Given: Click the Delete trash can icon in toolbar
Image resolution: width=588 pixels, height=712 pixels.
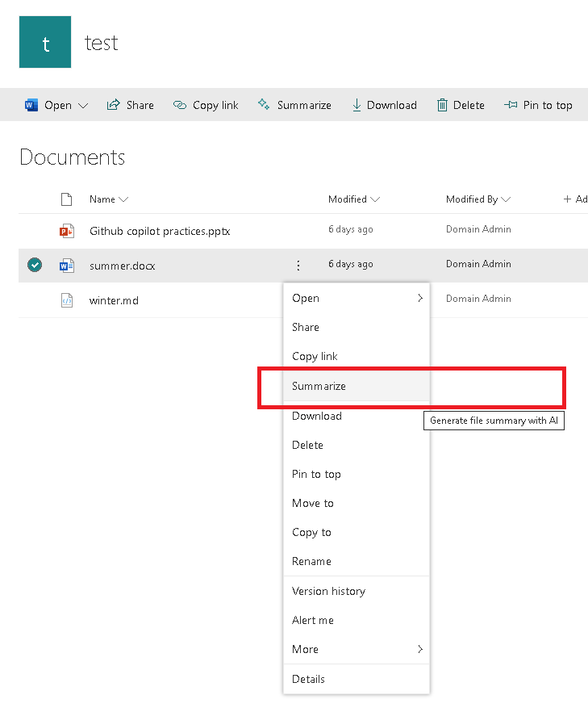Looking at the screenshot, I should [x=442, y=105].
